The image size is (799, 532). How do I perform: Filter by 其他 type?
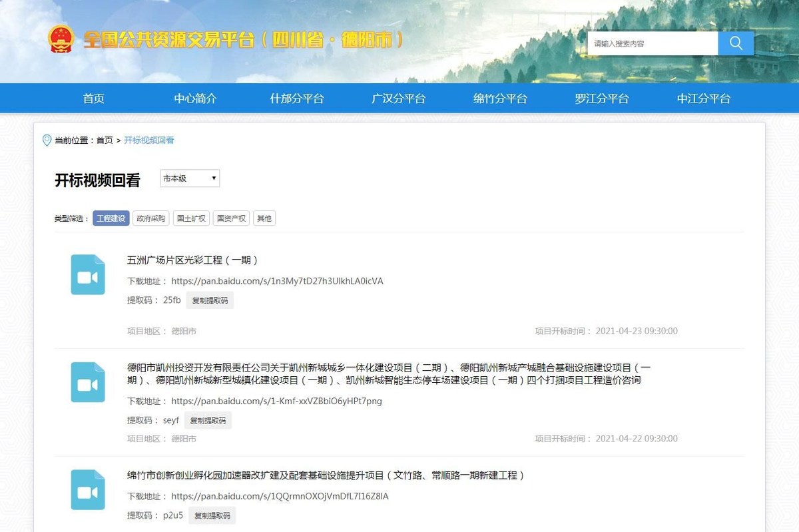tap(264, 218)
